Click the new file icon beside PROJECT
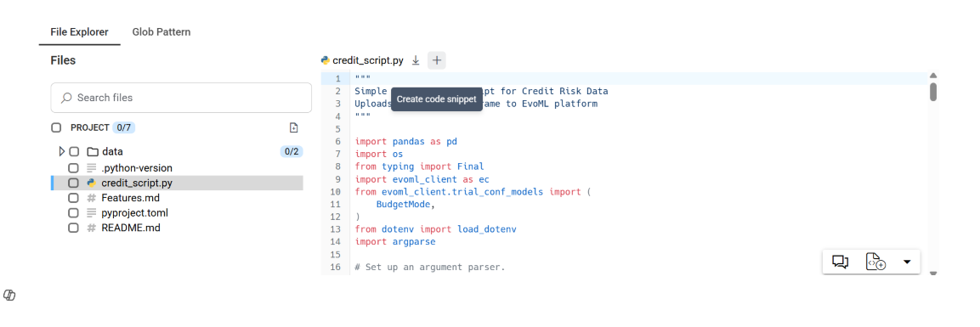The image size is (980, 327). click(294, 127)
